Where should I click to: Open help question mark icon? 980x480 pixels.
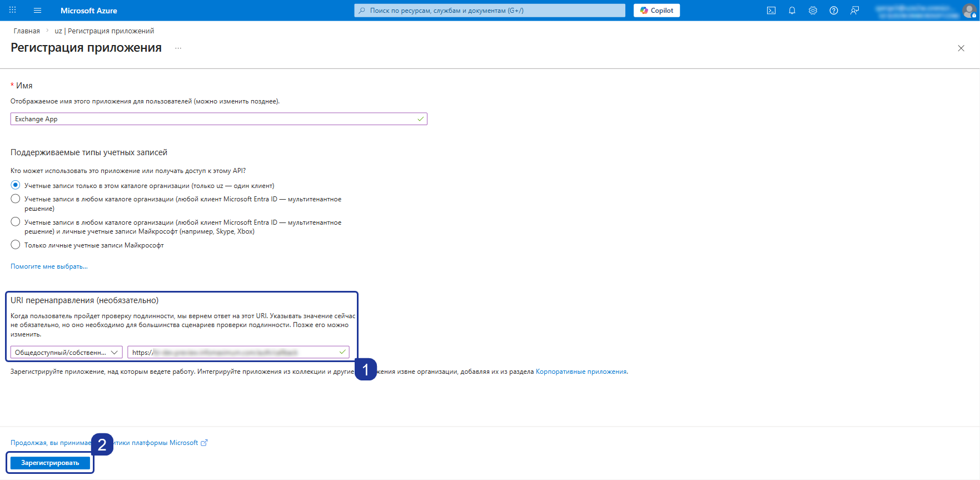(x=834, y=11)
